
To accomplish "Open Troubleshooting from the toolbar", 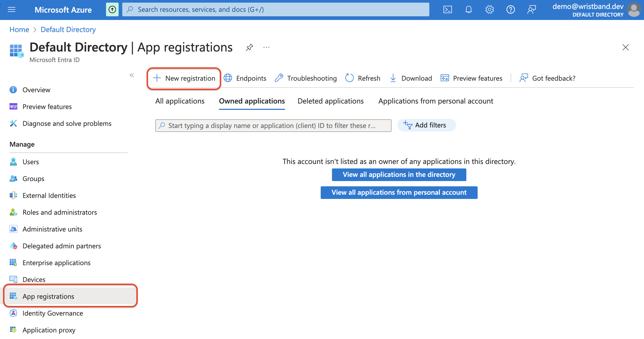I will (x=305, y=78).
